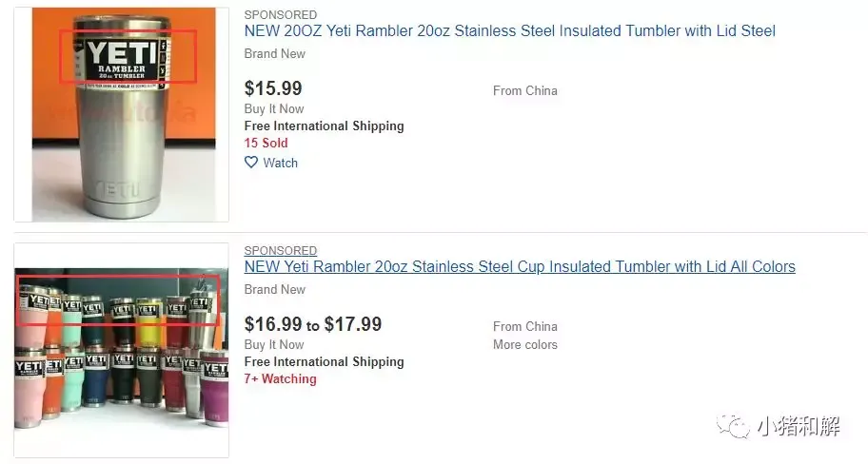This screenshot has width=868, height=464.
Task: Click the Watch link text
Action: (280, 163)
